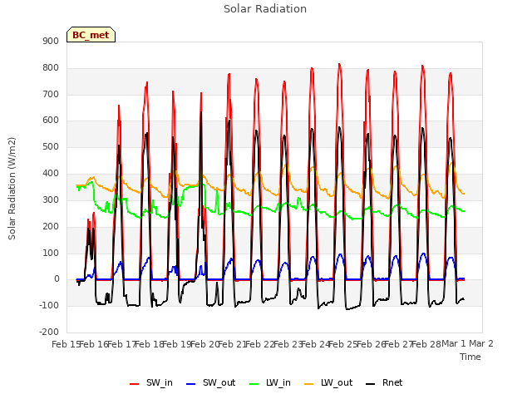Click the Feb 24 x-axis tick label
The width and height of the screenshot is (532, 399).
click(x=316, y=344)
